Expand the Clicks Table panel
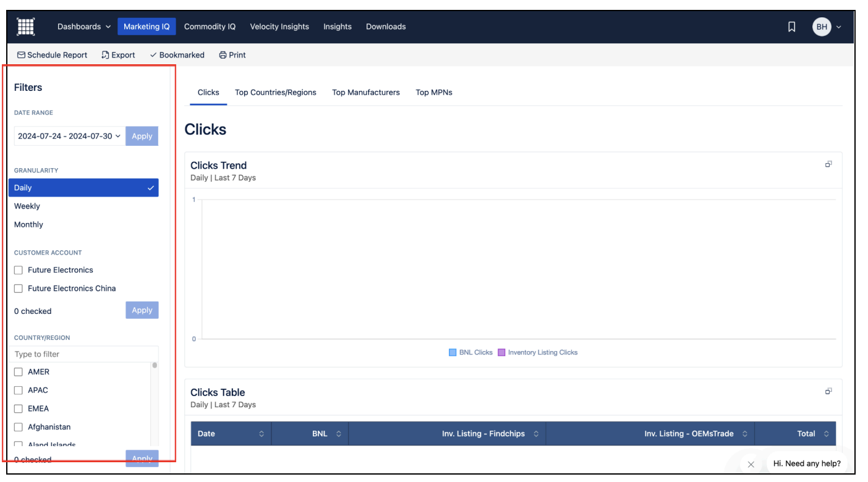The image size is (868, 482). coord(828,391)
